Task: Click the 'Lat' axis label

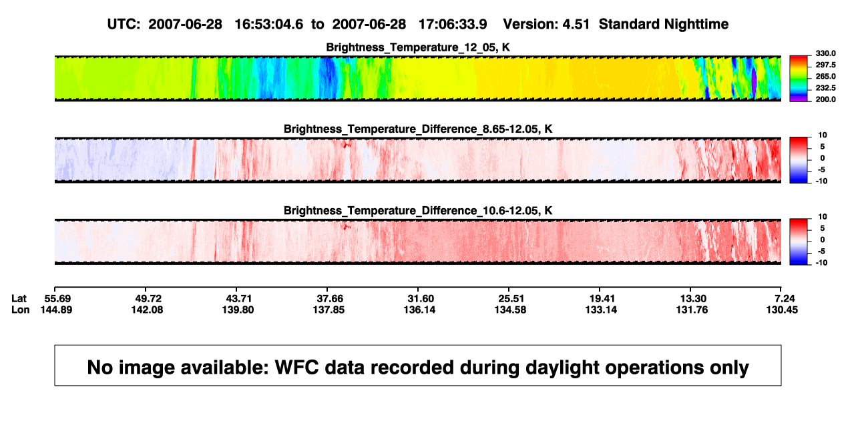Action: 20,298
